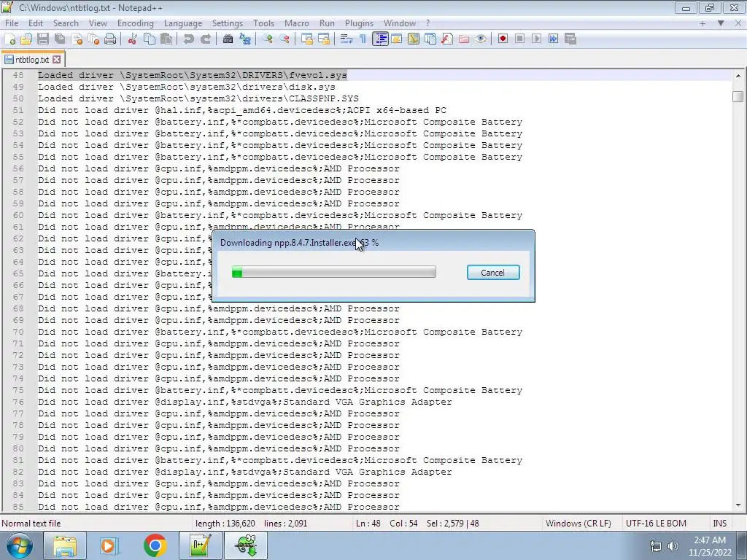The width and height of the screenshot is (747, 560).
Task: Click Windows (CR LF) in status bar
Action: 578,524
